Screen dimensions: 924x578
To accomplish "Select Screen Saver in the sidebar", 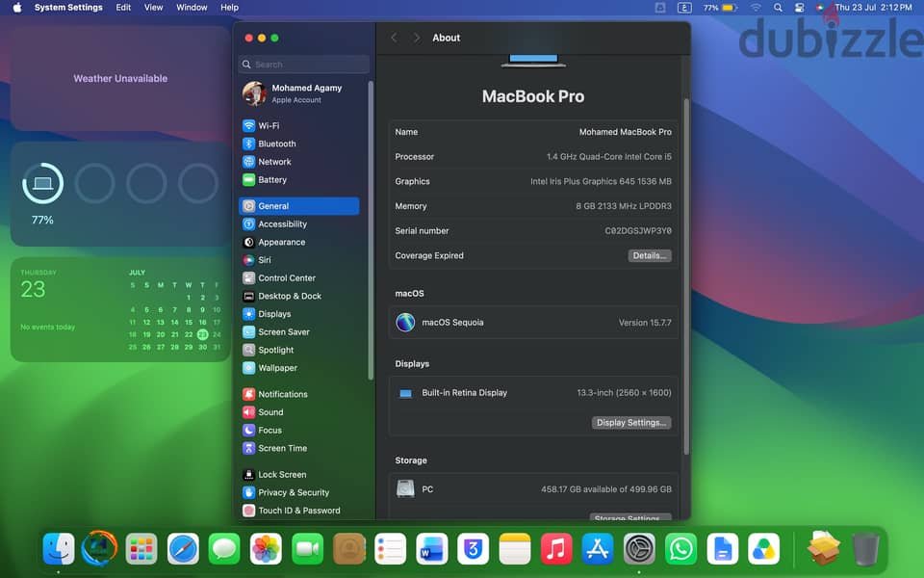I will click(299, 332).
